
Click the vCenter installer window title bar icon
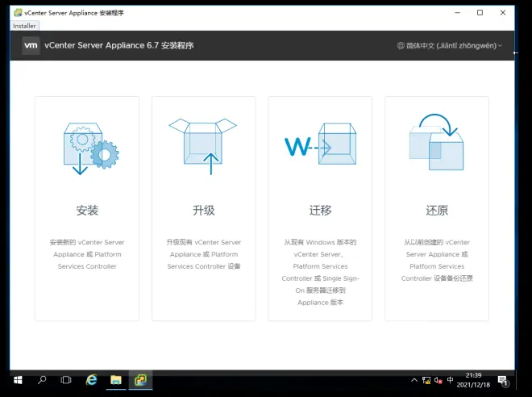[x=18, y=13]
